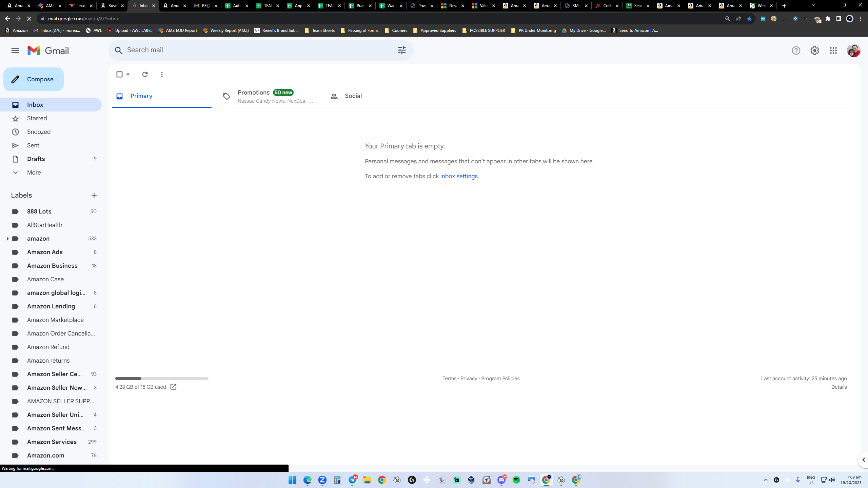Open the Passing of Forms bookmark folder

(x=359, y=30)
